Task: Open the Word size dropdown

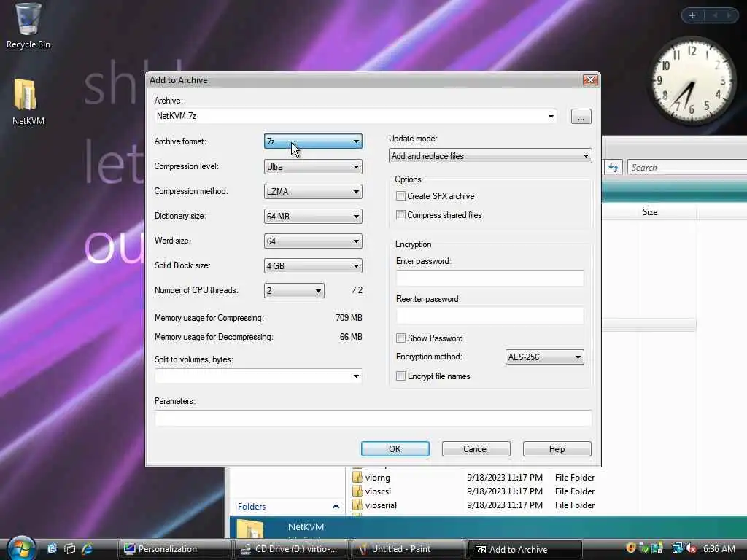Action: (x=313, y=241)
